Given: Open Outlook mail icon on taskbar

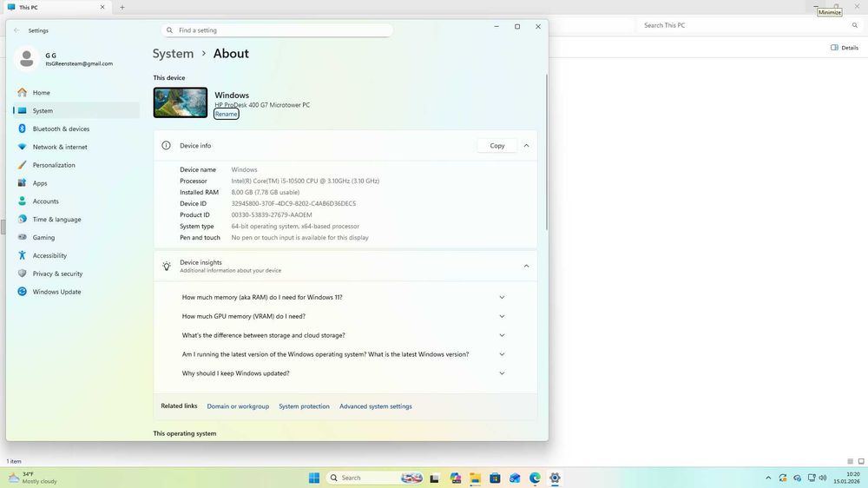Looking at the screenshot, I should (515, 478).
